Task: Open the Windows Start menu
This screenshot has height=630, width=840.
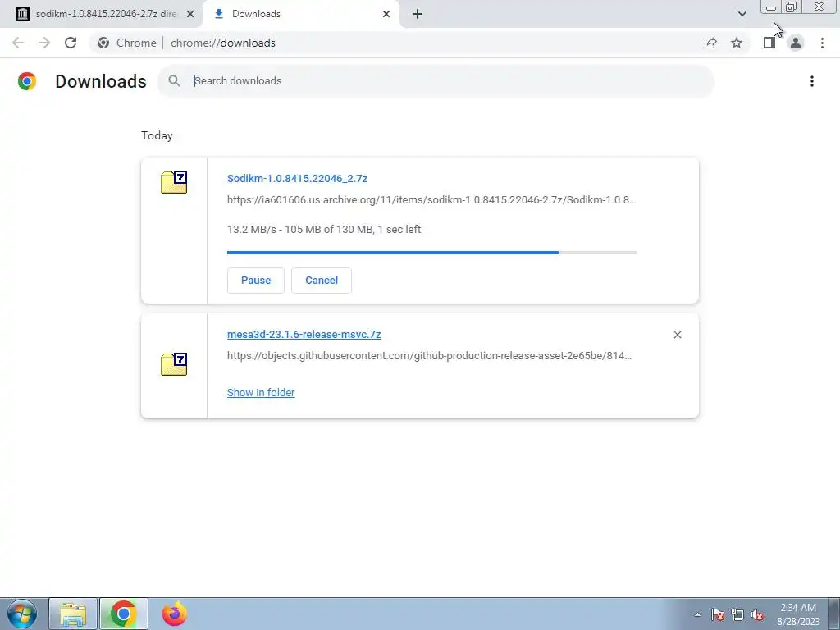Action: point(22,614)
